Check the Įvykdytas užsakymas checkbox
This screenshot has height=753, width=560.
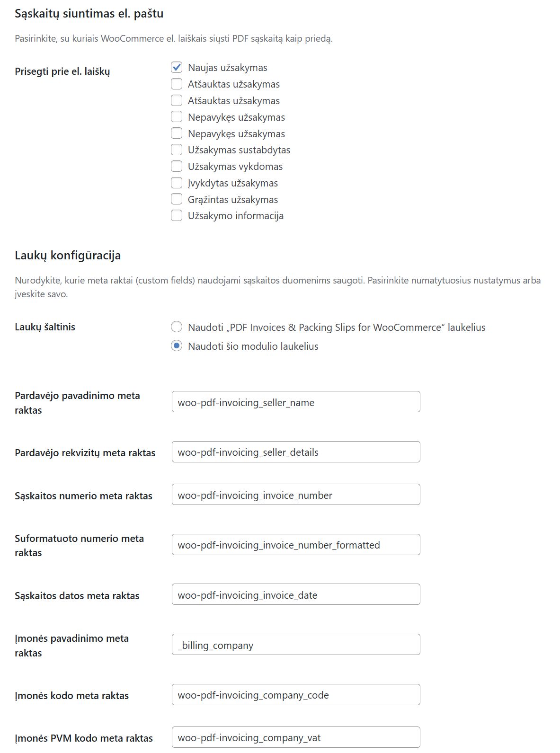pyautogui.click(x=177, y=183)
